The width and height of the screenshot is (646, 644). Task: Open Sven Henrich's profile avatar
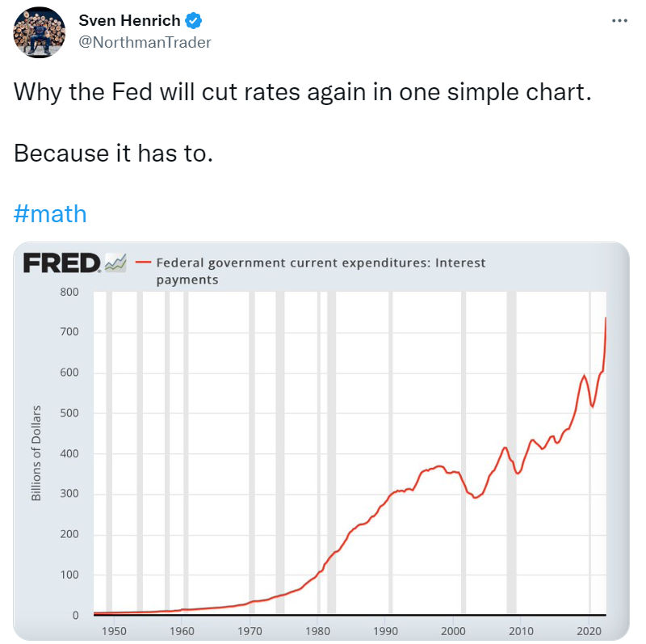click(x=40, y=32)
